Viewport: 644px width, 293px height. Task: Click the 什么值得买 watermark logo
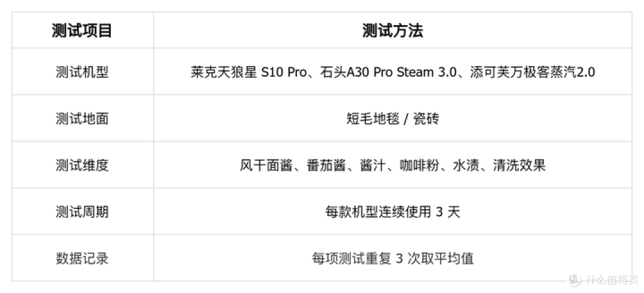(x=604, y=279)
